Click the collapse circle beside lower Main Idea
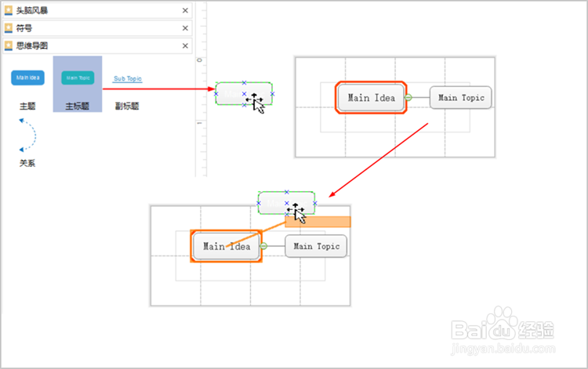The width and height of the screenshot is (588, 369). pos(263,246)
